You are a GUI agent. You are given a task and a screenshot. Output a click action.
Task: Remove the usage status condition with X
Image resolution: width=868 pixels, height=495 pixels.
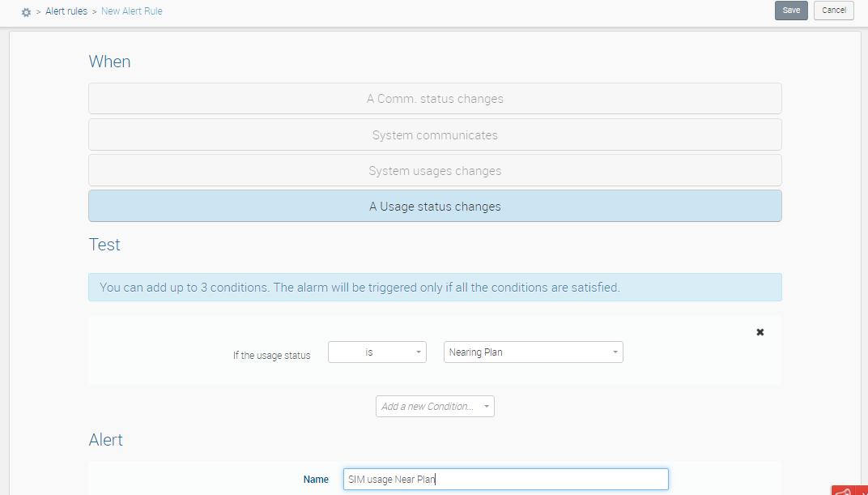point(759,332)
